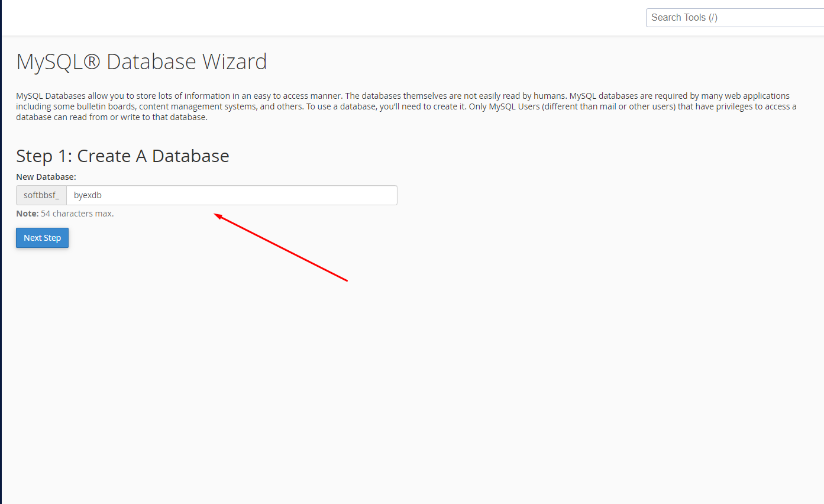Click the bold Note: label
Image resolution: width=824 pixels, height=504 pixels.
coord(27,214)
